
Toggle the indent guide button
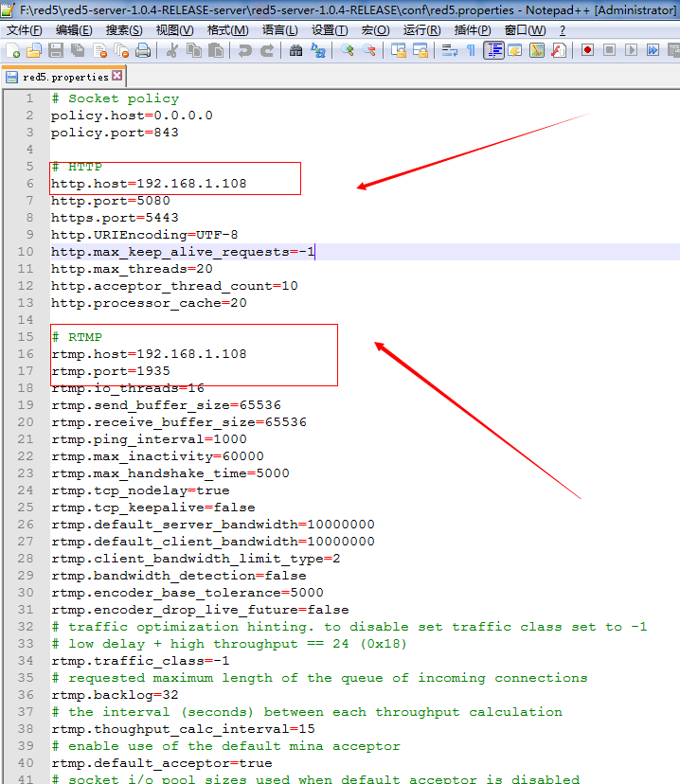coord(494,50)
